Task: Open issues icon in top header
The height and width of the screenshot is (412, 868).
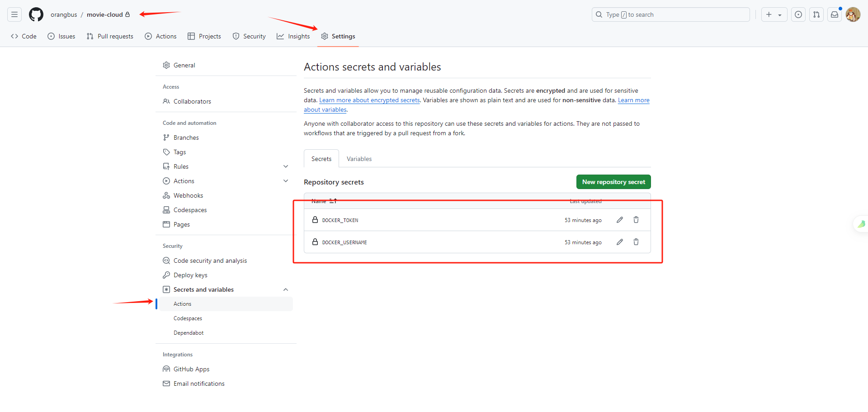Action: pyautogui.click(x=798, y=14)
